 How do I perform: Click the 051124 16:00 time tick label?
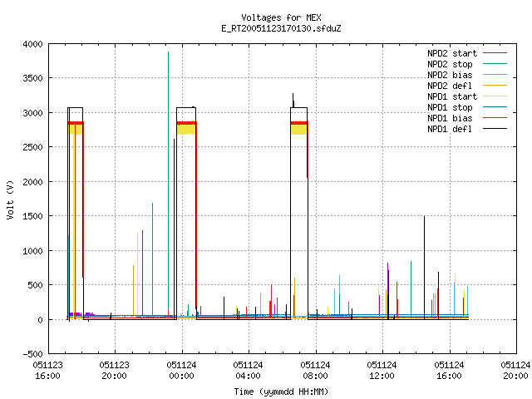pos(449,371)
